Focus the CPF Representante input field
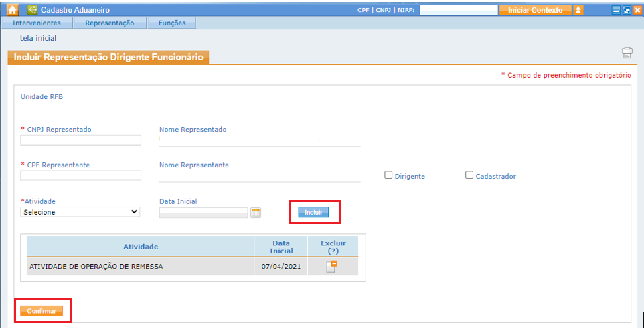 (x=80, y=176)
